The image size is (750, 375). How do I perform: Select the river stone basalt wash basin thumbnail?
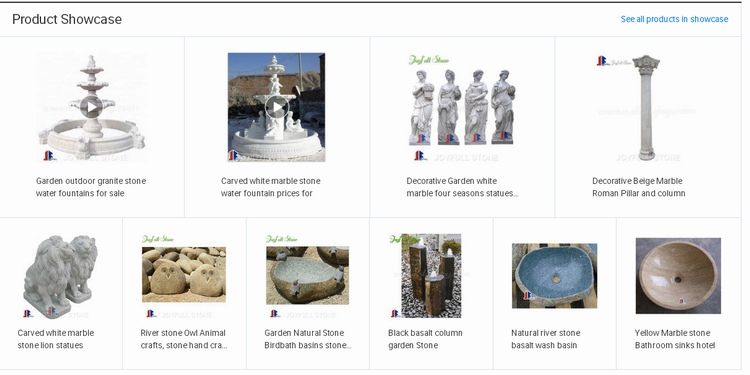(x=554, y=276)
